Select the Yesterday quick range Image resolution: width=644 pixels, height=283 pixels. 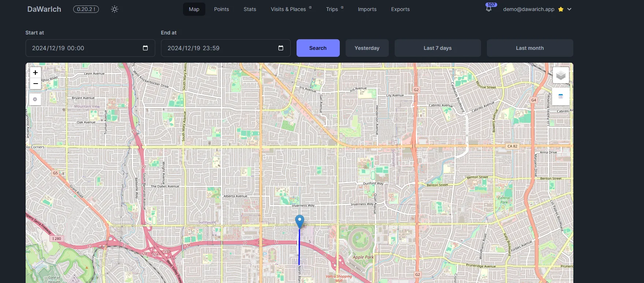[367, 48]
